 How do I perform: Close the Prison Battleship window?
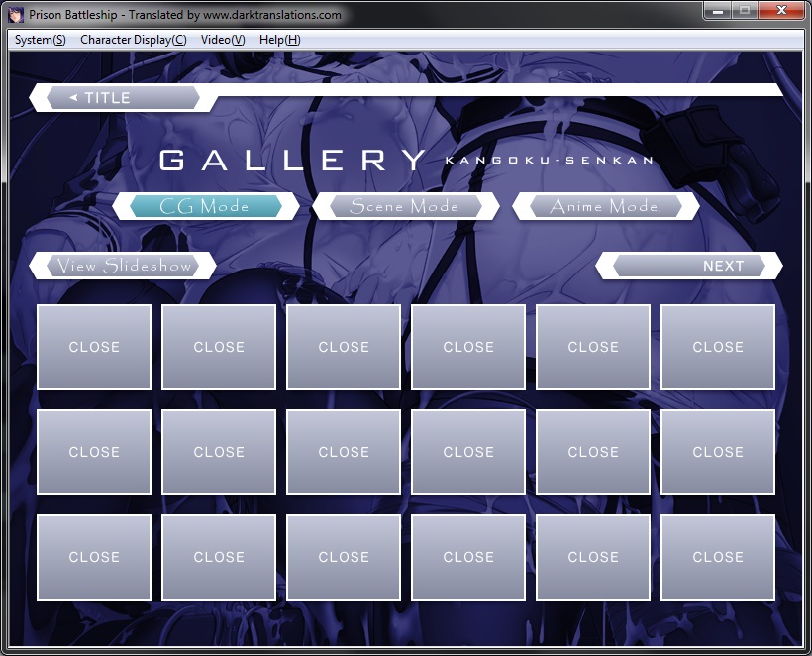tap(781, 10)
